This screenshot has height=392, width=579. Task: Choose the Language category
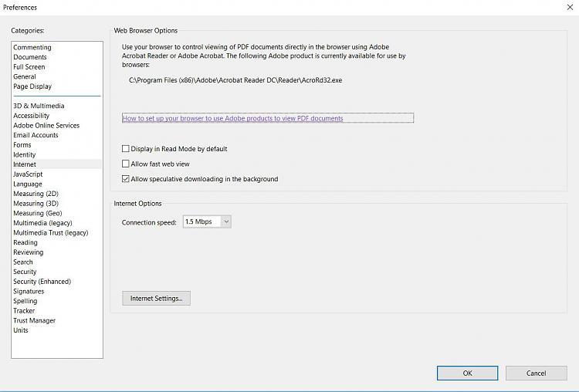(27, 184)
